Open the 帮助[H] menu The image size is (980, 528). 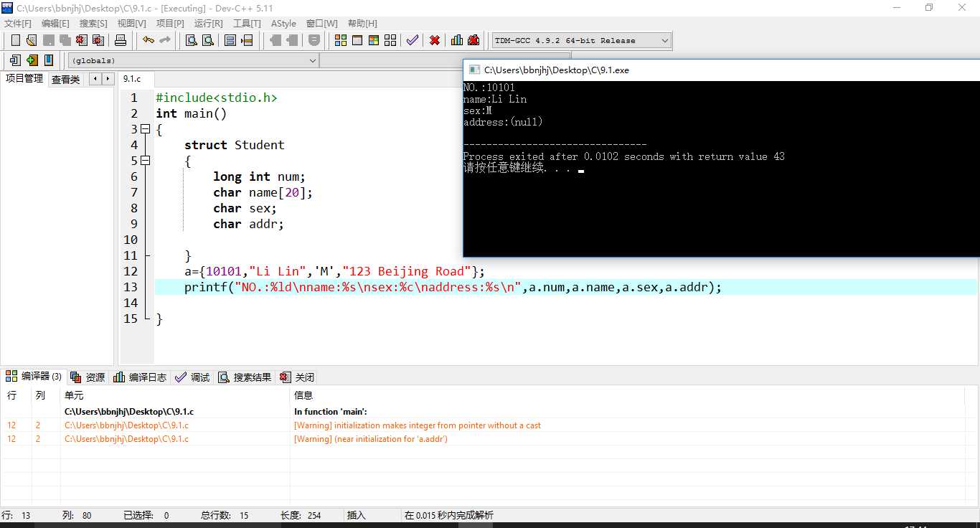(362, 23)
